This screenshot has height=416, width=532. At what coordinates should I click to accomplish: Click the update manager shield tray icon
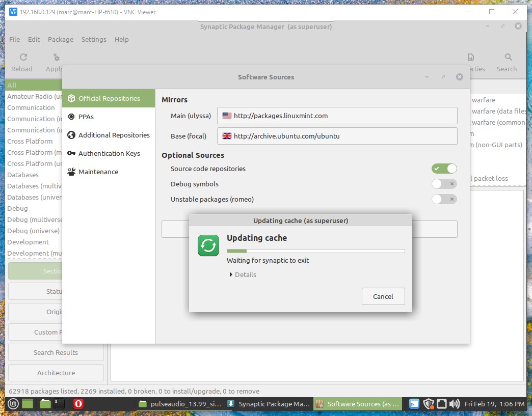[x=429, y=403]
